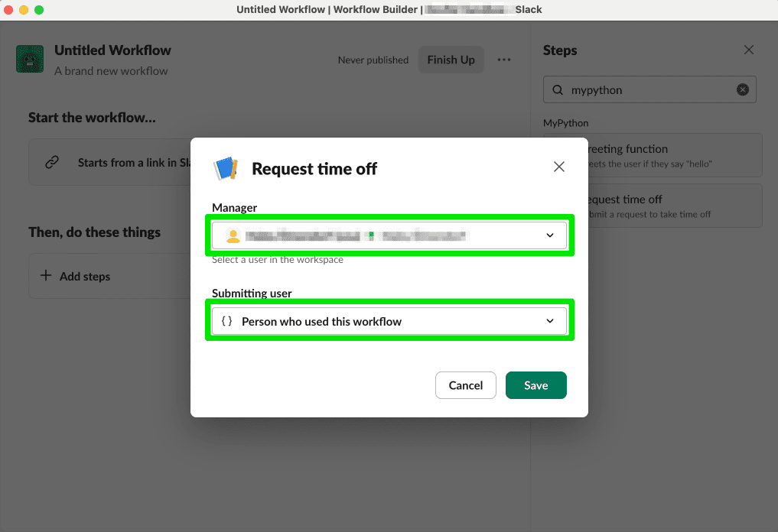Cancel the Request time off dialog
The image size is (778, 532).
pos(465,385)
